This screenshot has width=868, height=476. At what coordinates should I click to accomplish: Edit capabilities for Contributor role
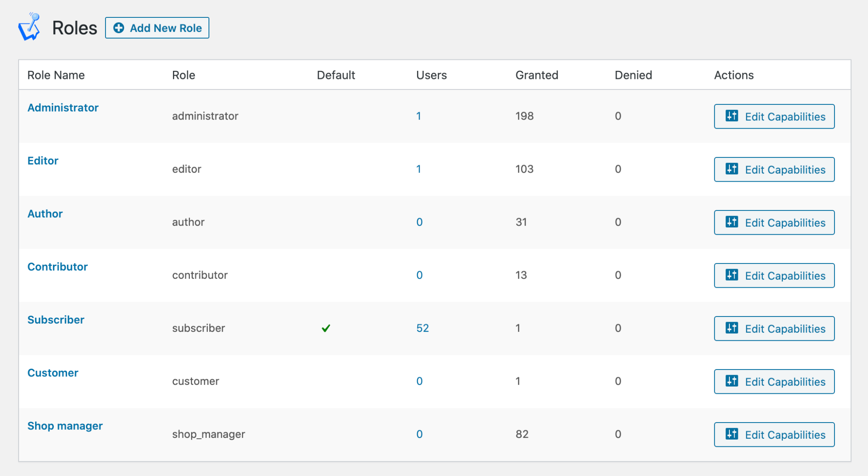pos(774,275)
